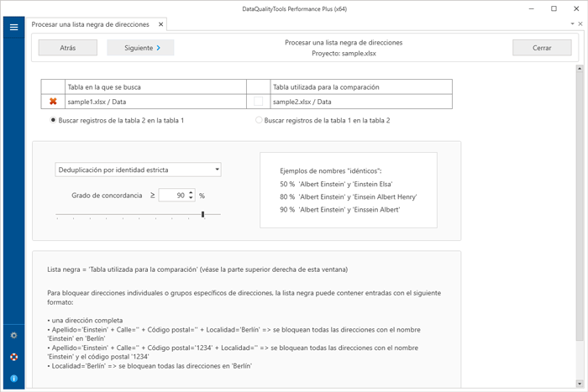
Task: Click 'Tabla utilizada para la comparación' header
Action: tap(361, 87)
